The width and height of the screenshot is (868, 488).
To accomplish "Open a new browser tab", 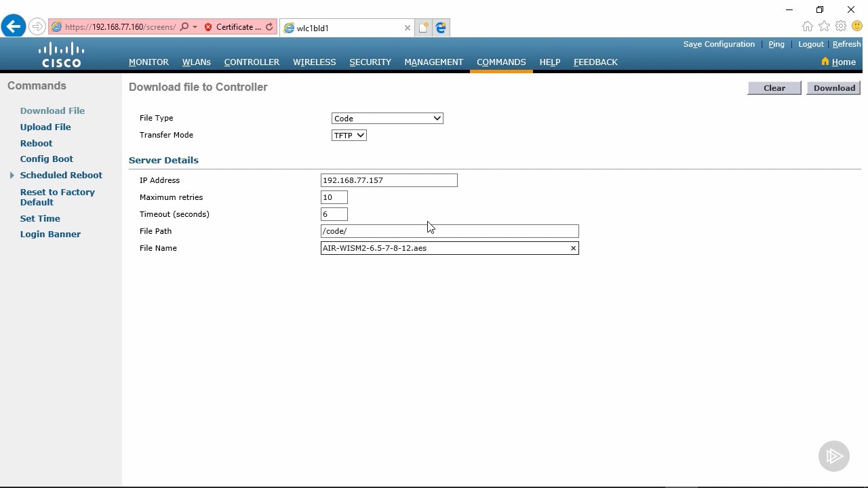I will tap(423, 28).
